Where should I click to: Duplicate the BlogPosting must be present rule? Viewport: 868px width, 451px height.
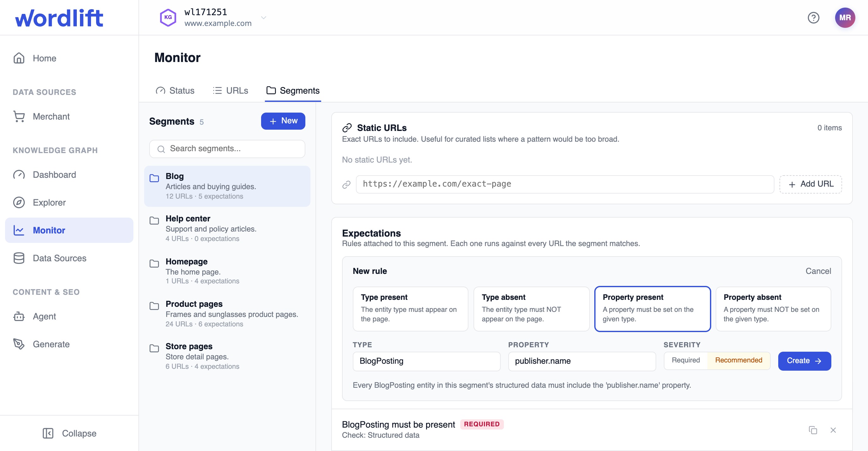(x=813, y=430)
